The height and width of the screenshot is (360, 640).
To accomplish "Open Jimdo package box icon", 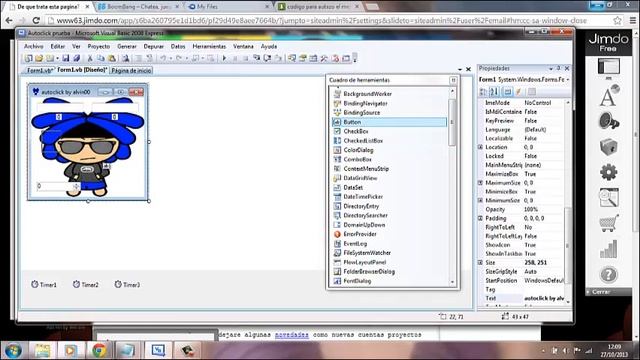I will pos(608,147).
